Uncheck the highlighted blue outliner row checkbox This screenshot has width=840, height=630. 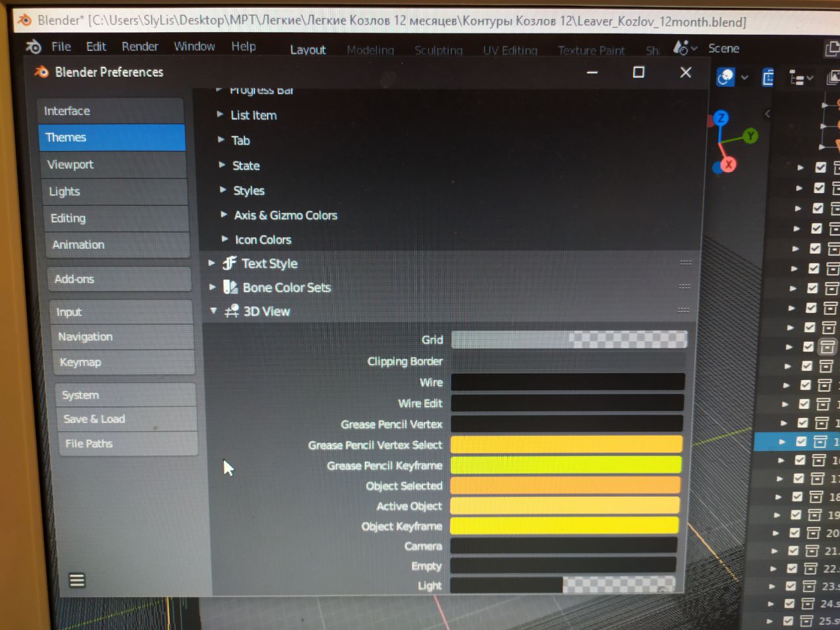(x=801, y=442)
